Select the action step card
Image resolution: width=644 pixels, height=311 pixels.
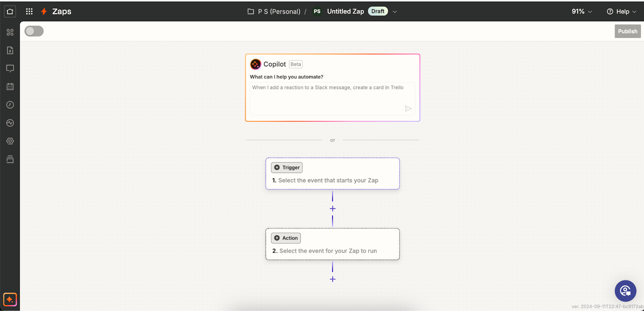[332, 244]
